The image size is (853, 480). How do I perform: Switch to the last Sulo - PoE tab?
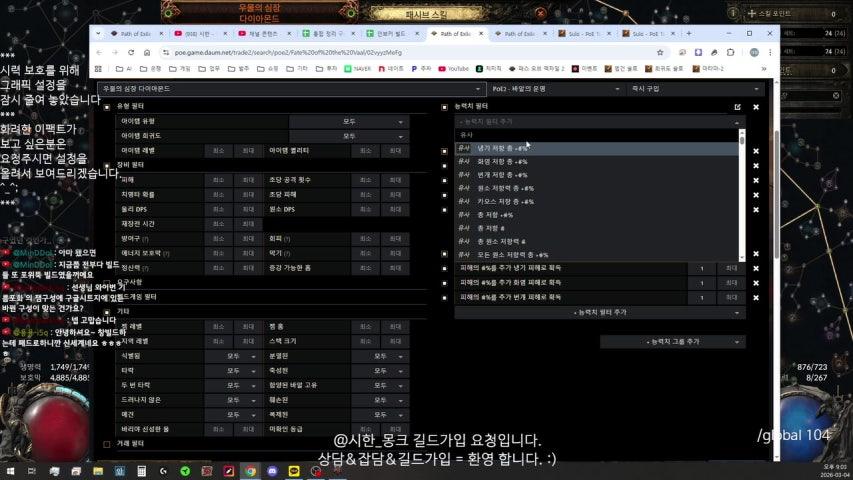point(647,33)
